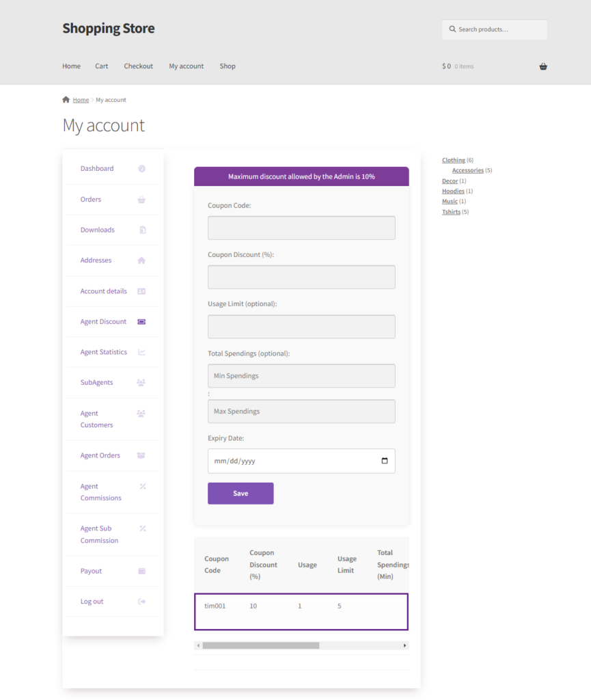Click the Log out arrow icon

tap(142, 602)
